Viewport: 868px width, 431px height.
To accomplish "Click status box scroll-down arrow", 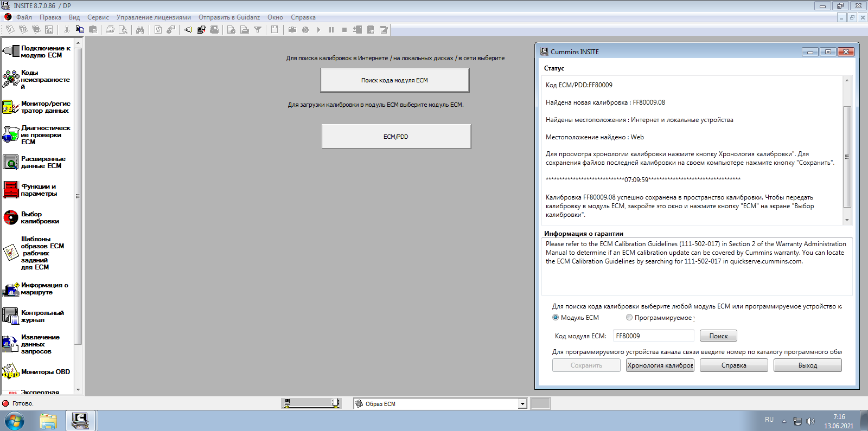I will point(847,220).
